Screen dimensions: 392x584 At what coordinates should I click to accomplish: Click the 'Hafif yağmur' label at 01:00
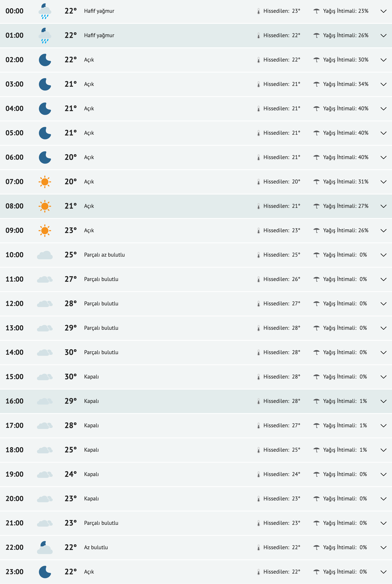(99, 36)
